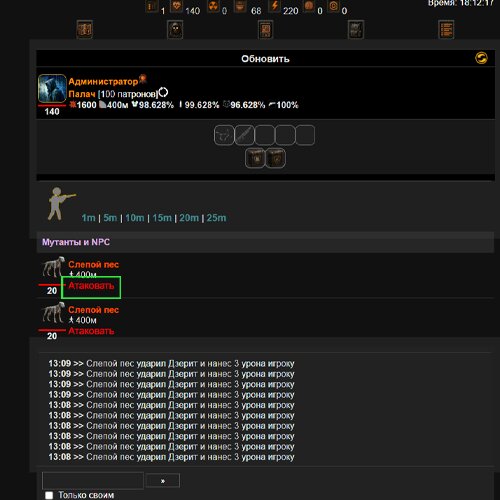
Task: Click the reload circle next to Палач
Action: 163,92
